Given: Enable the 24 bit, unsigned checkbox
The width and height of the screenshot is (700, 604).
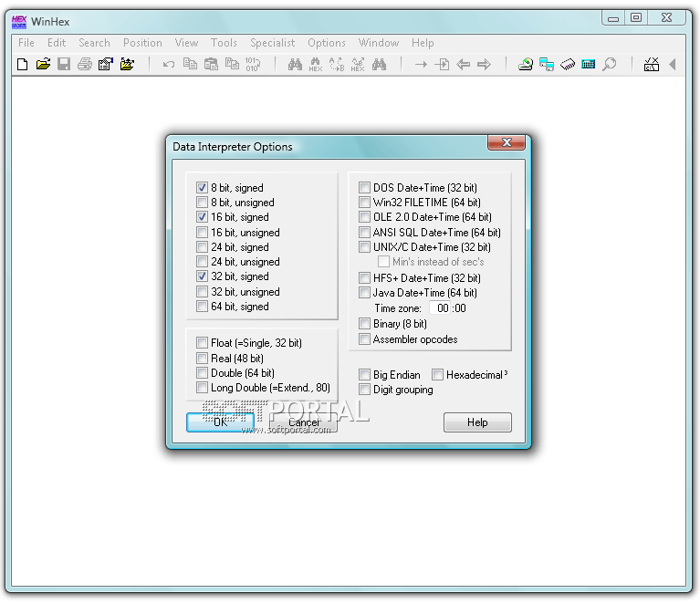Looking at the screenshot, I should tap(202, 262).
